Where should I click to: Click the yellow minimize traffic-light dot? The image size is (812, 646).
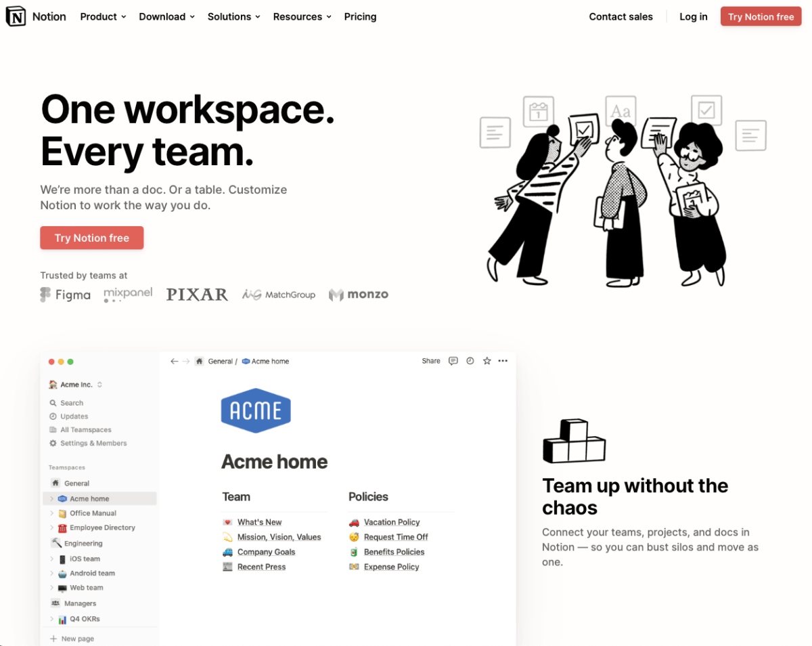click(60, 362)
